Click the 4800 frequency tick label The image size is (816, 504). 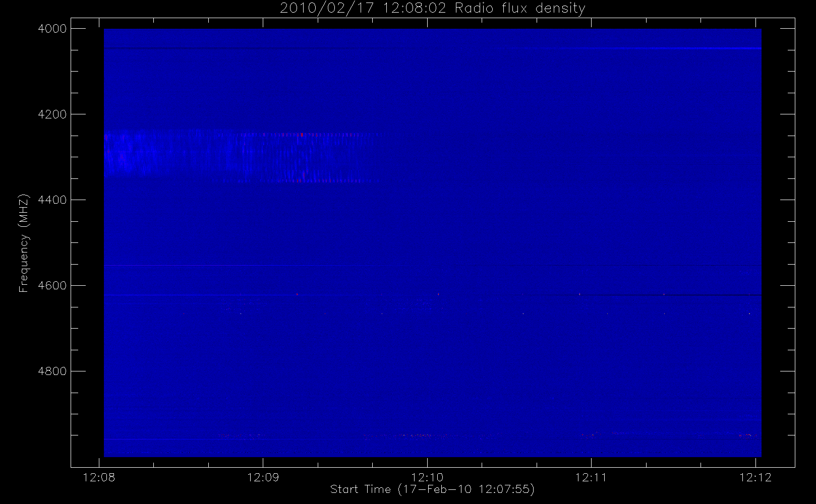52,371
